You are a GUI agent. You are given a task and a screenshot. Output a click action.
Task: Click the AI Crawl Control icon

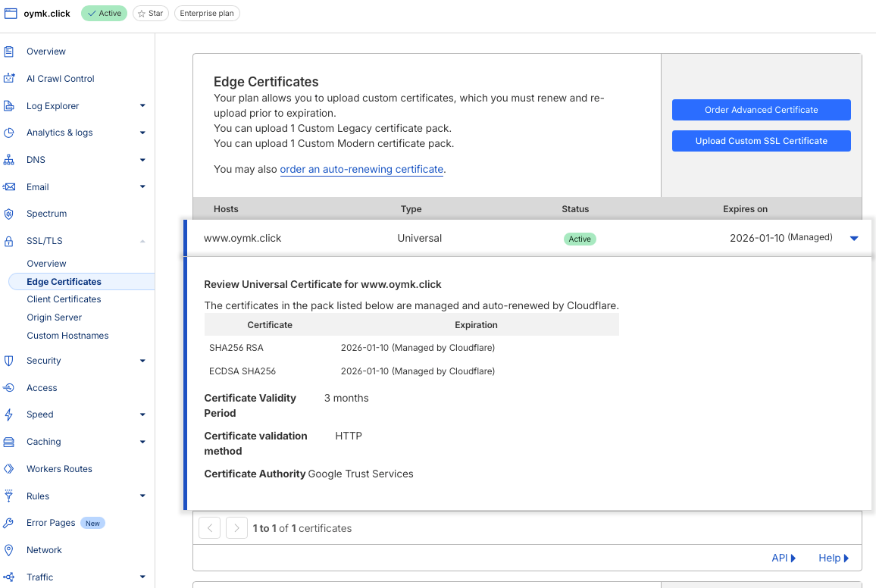pyautogui.click(x=9, y=79)
